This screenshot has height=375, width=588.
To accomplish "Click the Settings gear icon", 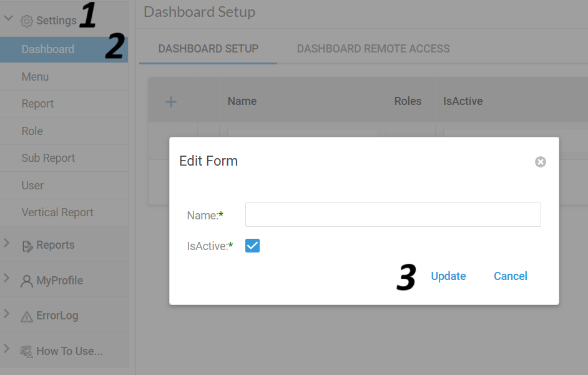I will [27, 21].
